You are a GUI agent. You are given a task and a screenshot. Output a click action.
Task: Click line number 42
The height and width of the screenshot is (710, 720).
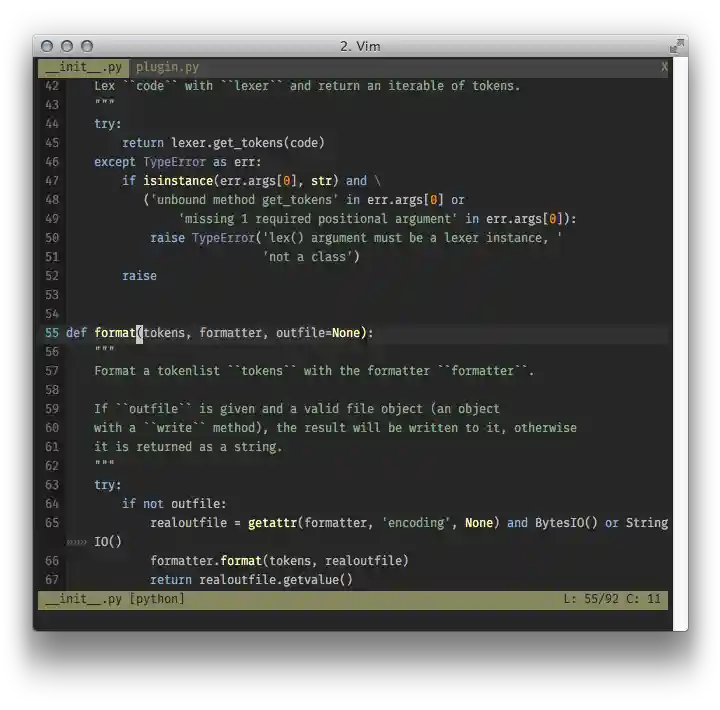[52, 86]
